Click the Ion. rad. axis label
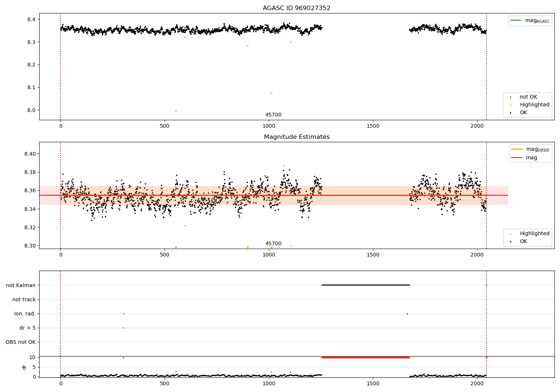The height and width of the screenshot is (392, 560). click(25, 314)
